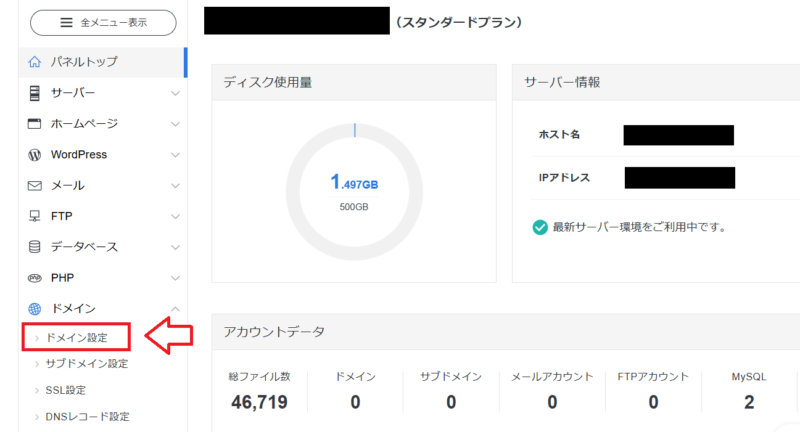The image size is (800, 432).
Task: Expand the ホームページ menu chevron
Action: coord(175,124)
